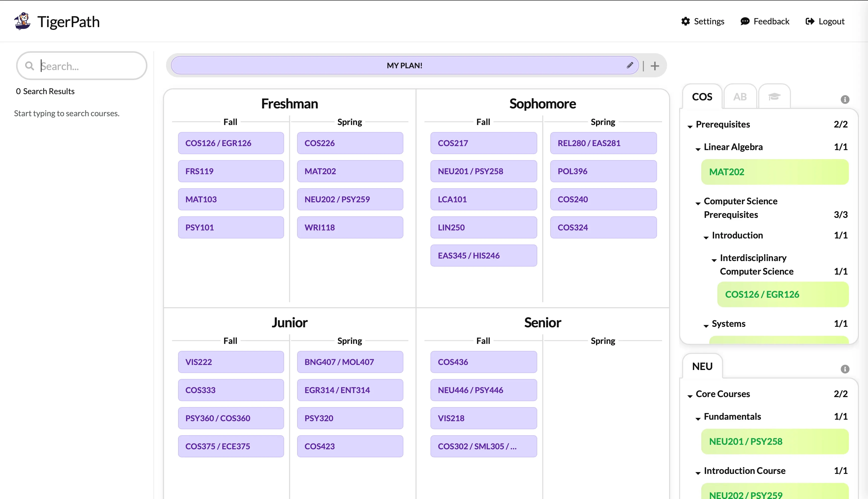868x499 pixels.
Task: Click the COS436 course card
Action: pyautogui.click(x=484, y=362)
